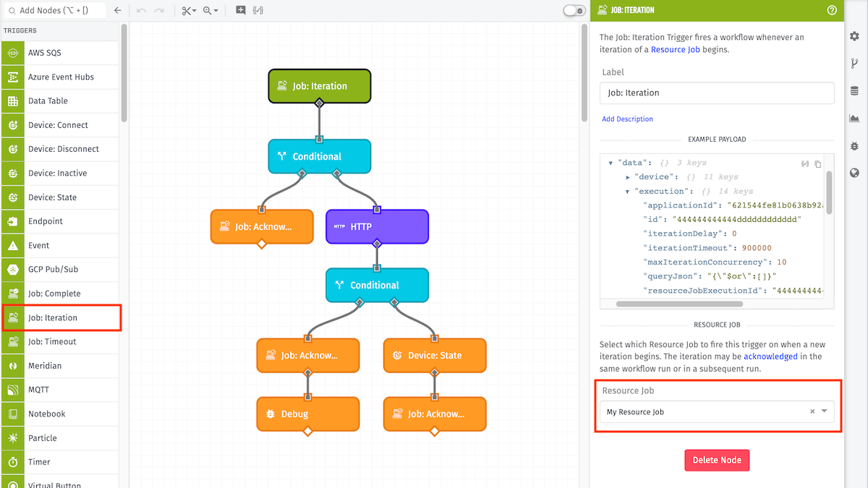Collapse the "data" payload node
The width and height of the screenshot is (868, 488).
pyautogui.click(x=610, y=163)
